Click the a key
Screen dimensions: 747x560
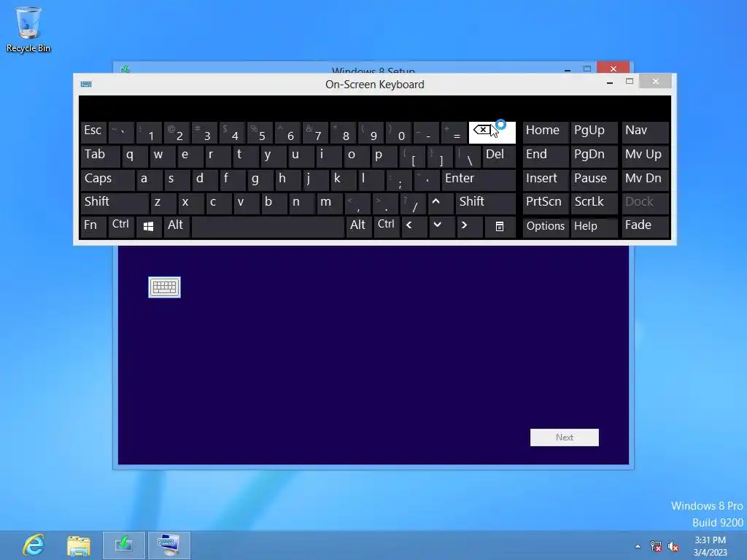tap(148, 179)
